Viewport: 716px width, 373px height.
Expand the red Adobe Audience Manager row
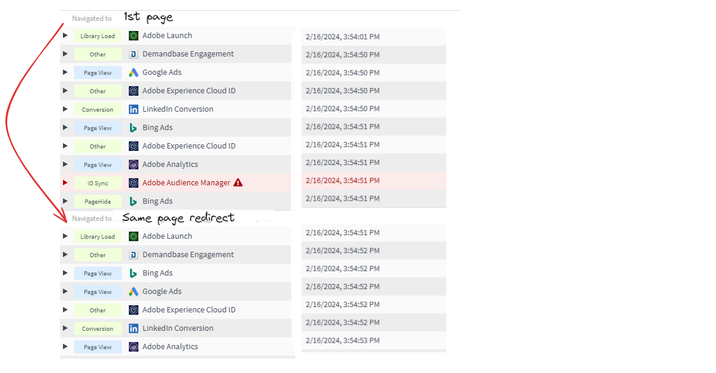(x=65, y=183)
